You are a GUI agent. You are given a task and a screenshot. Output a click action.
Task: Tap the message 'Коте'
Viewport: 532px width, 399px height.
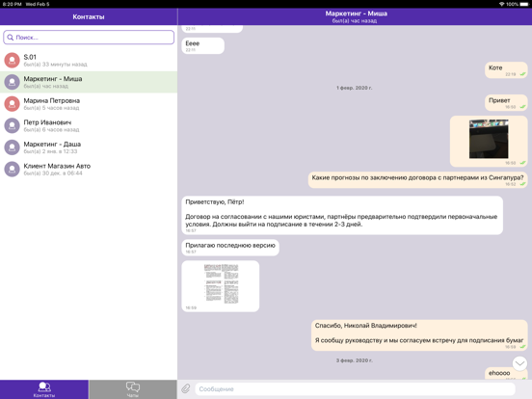[x=506, y=70]
